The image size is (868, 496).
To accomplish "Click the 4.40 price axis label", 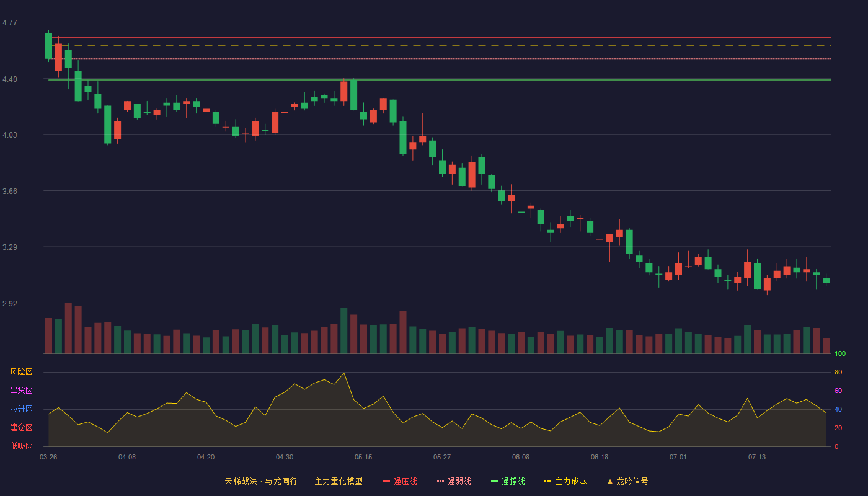I will [10, 79].
